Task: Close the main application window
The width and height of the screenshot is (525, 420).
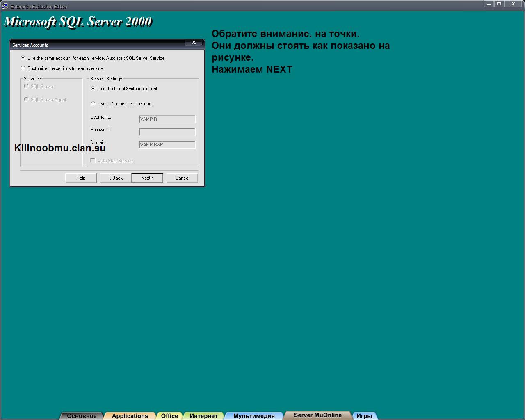Action: 513,4
